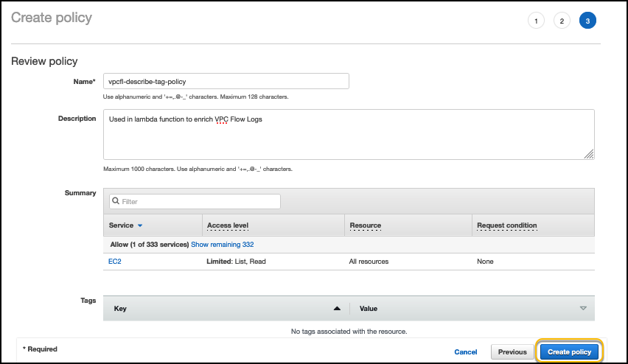
Task: Click the Create policy button
Action: 569,352
